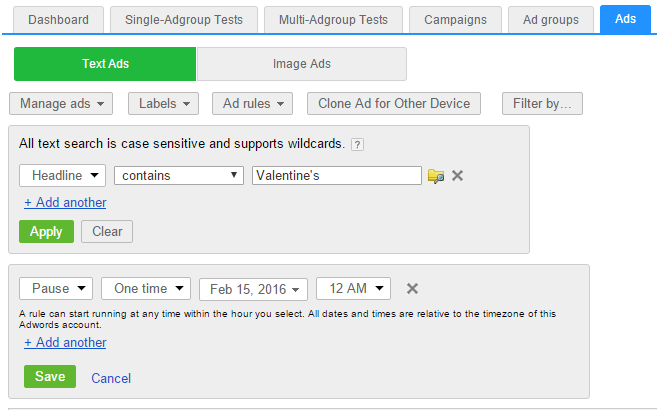Image resolution: width=657 pixels, height=410 pixels.
Task: Switch to the Campaigns tab
Action: coord(455,19)
